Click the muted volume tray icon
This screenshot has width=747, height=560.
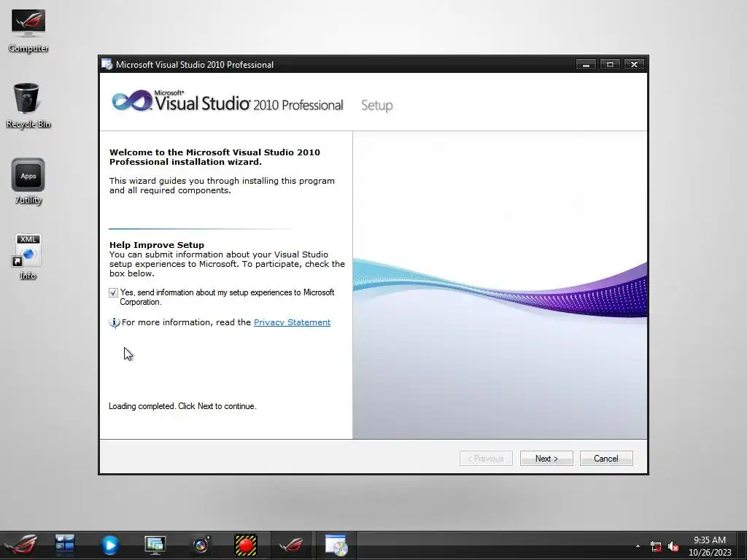coord(673,547)
